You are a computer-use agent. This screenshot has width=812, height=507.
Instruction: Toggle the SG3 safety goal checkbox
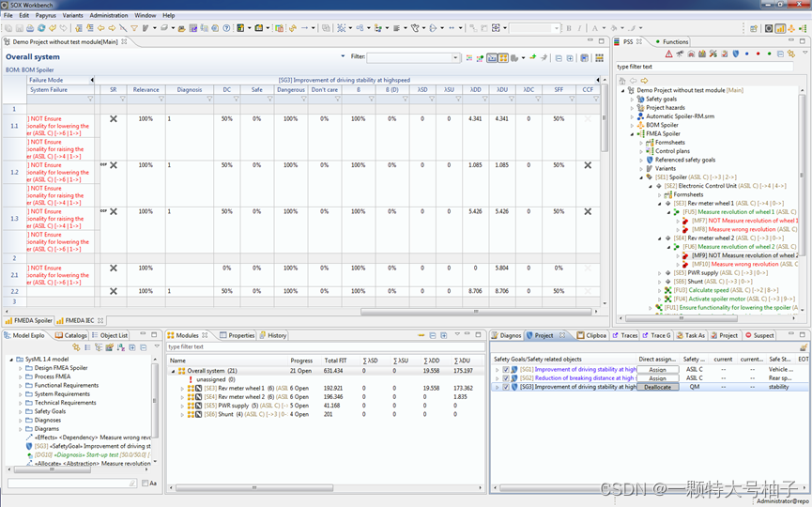(x=506, y=387)
